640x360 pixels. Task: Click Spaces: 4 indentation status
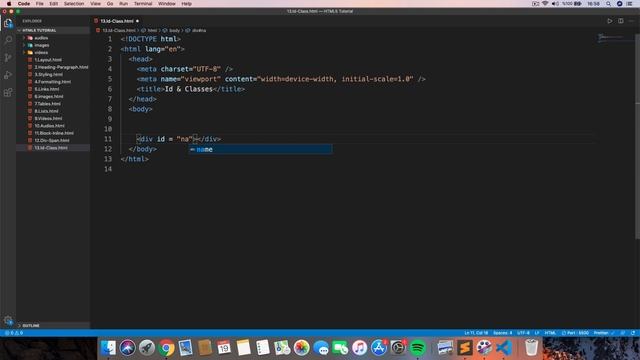(x=502, y=333)
